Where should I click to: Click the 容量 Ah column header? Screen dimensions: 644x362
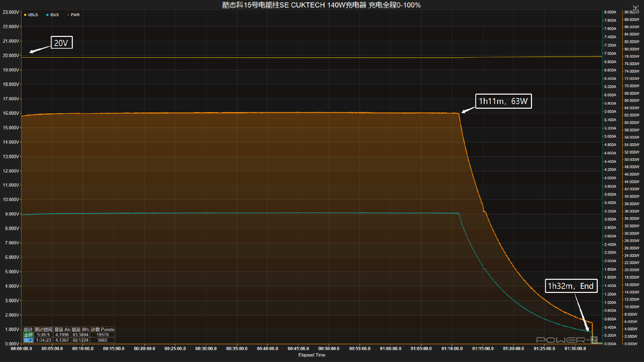tap(62, 329)
